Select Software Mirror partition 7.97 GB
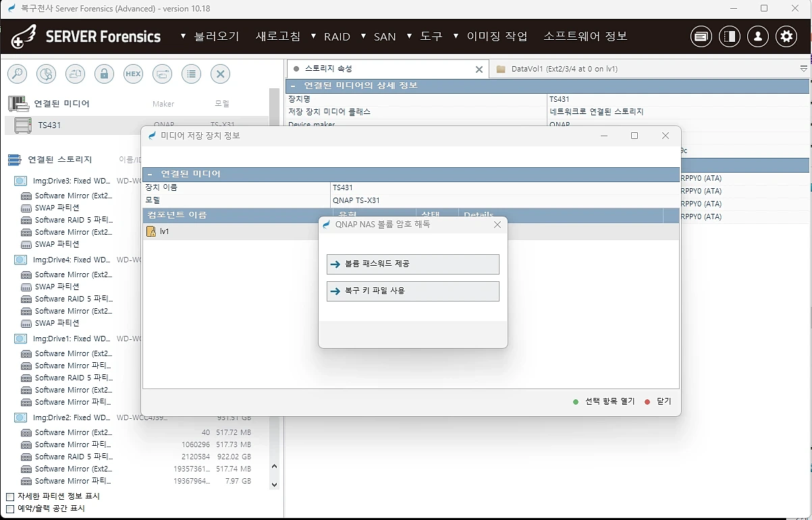The width and height of the screenshot is (812, 520). pos(137,481)
